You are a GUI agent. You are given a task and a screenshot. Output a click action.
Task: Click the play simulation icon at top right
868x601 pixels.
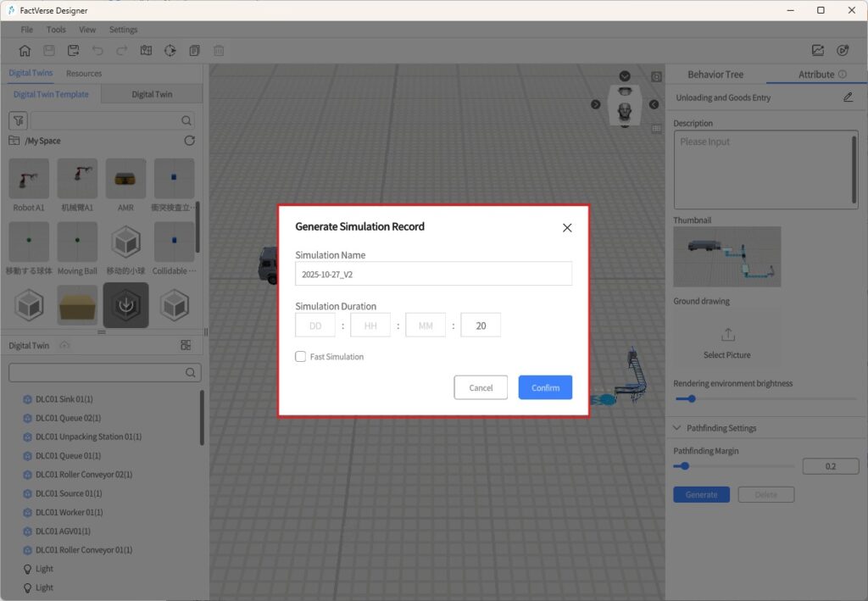pos(843,51)
